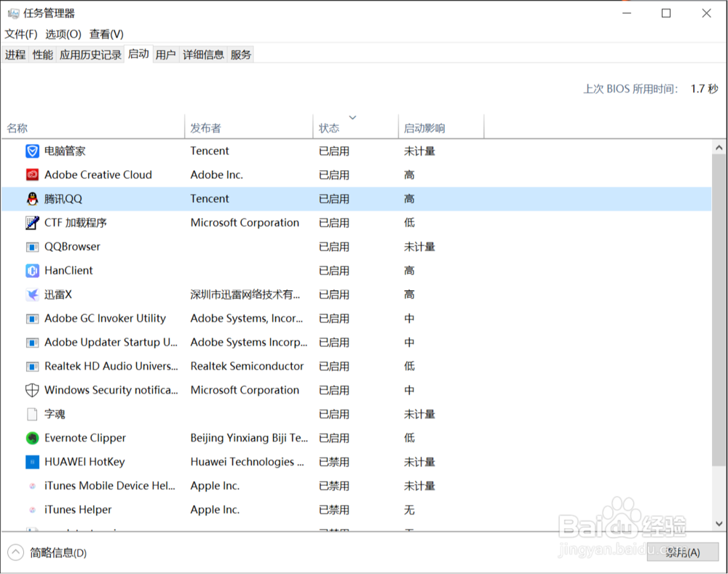This screenshot has height=574, width=728.
Task: Select the 启动 tab
Action: coord(138,54)
